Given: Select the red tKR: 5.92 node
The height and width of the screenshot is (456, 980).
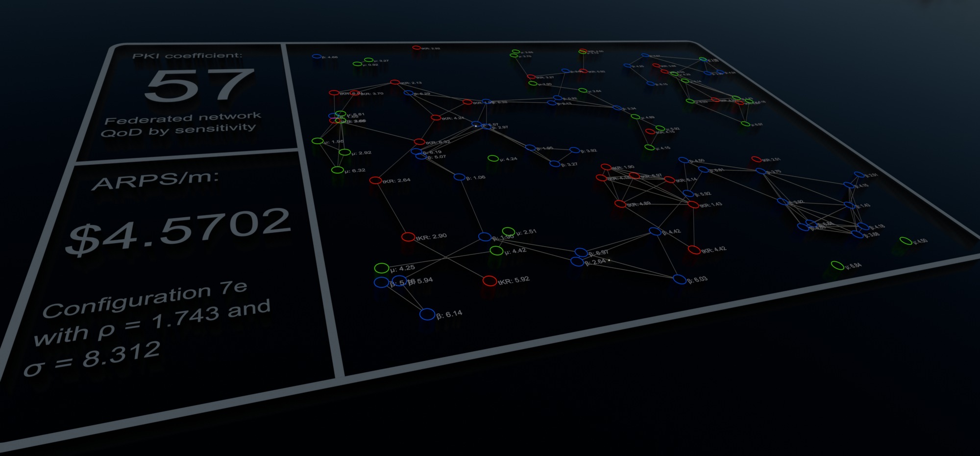Looking at the screenshot, I should [x=490, y=281].
